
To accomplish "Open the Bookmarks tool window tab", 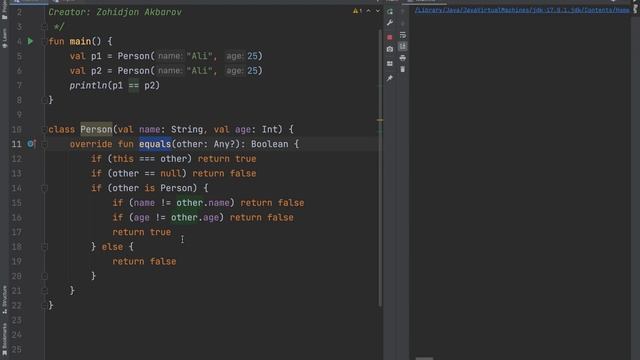I will 4,340.
